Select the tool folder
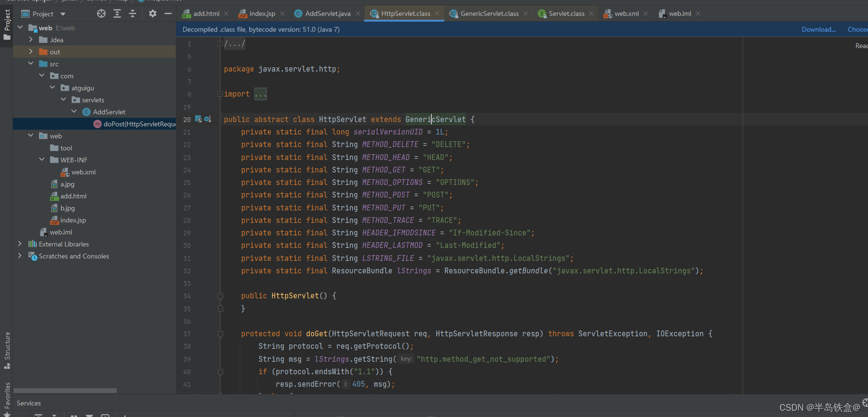The height and width of the screenshot is (417, 868). [x=66, y=148]
